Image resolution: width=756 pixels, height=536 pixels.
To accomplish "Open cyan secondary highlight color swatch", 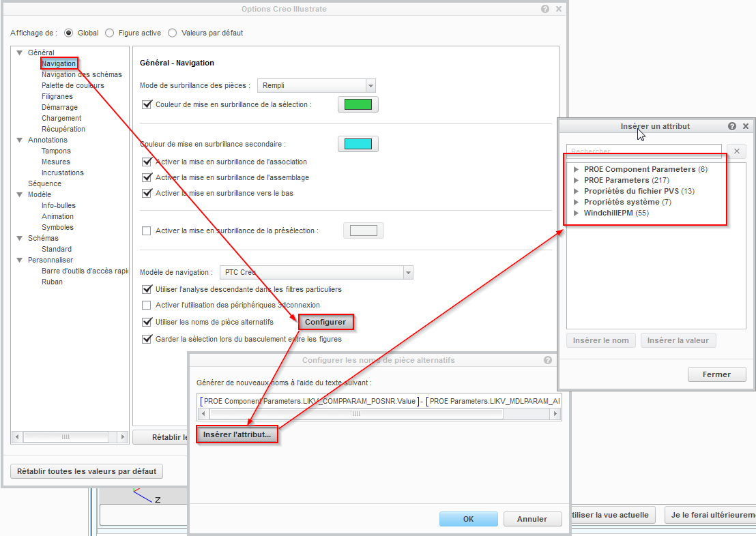I will 358,144.
